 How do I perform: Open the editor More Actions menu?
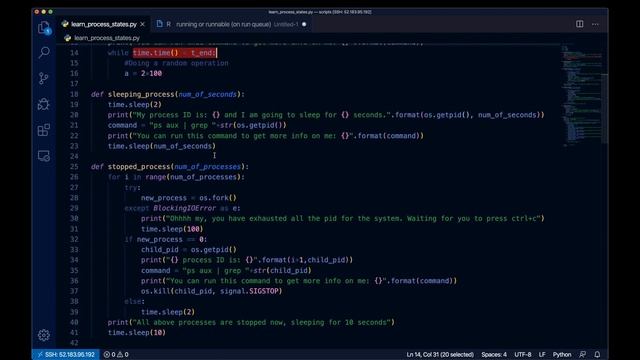tap(595, 24)
